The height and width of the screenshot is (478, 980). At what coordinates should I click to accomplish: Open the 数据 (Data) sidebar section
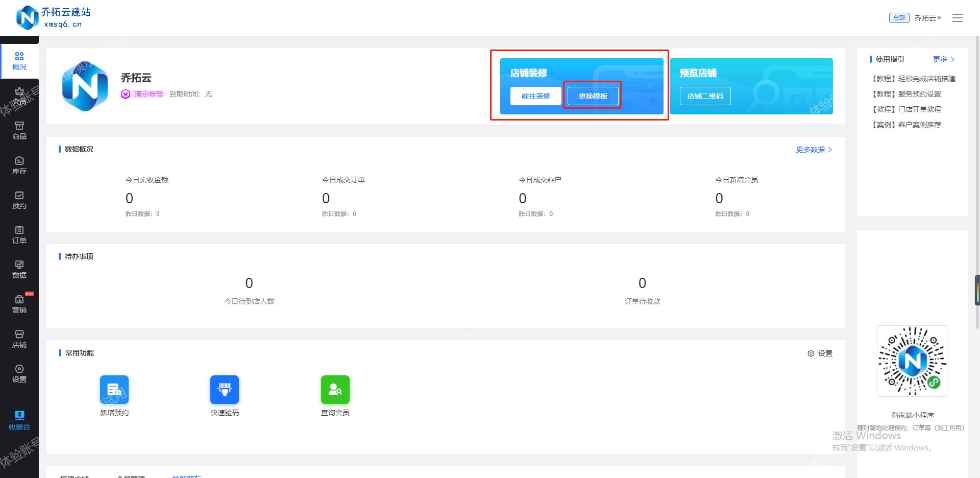[19, 269]
